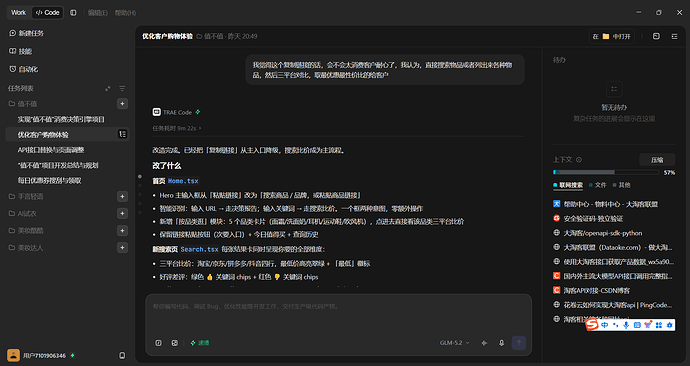Expand the 任务耗时 9m 22s details
This screenshot has height=366, width=690.
pyautogui.click(x=177, y=128)
